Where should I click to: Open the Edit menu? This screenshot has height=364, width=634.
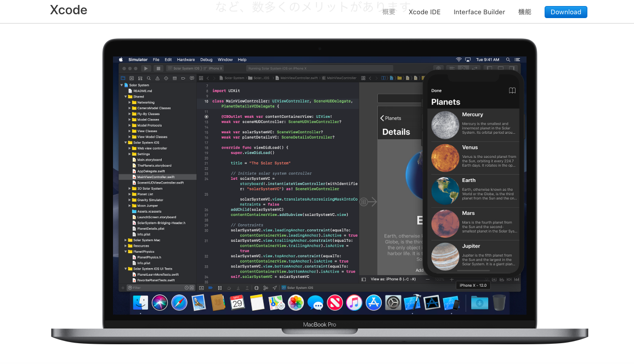[168, 60]
